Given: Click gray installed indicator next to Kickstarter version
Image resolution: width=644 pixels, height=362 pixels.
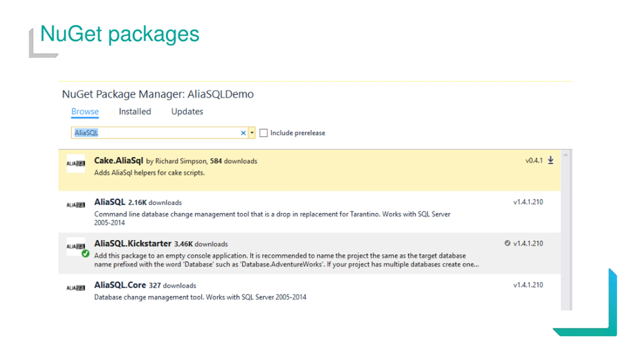Looking at the screenshot, I should (x=507, y=243).
